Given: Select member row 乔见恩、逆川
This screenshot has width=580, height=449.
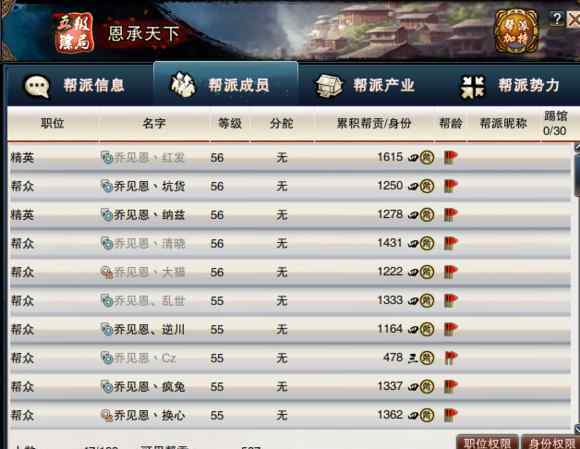Looking at the screenshot, I should pos(290,329).
